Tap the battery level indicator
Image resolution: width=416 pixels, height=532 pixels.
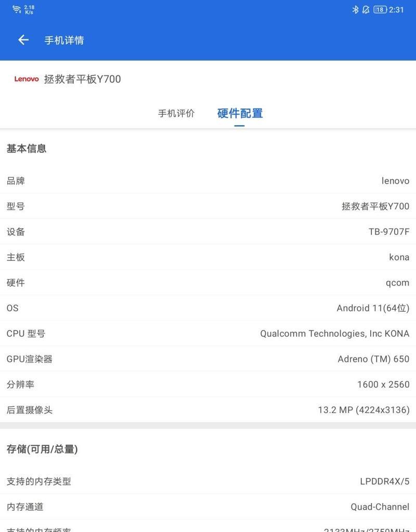[380, 9]
